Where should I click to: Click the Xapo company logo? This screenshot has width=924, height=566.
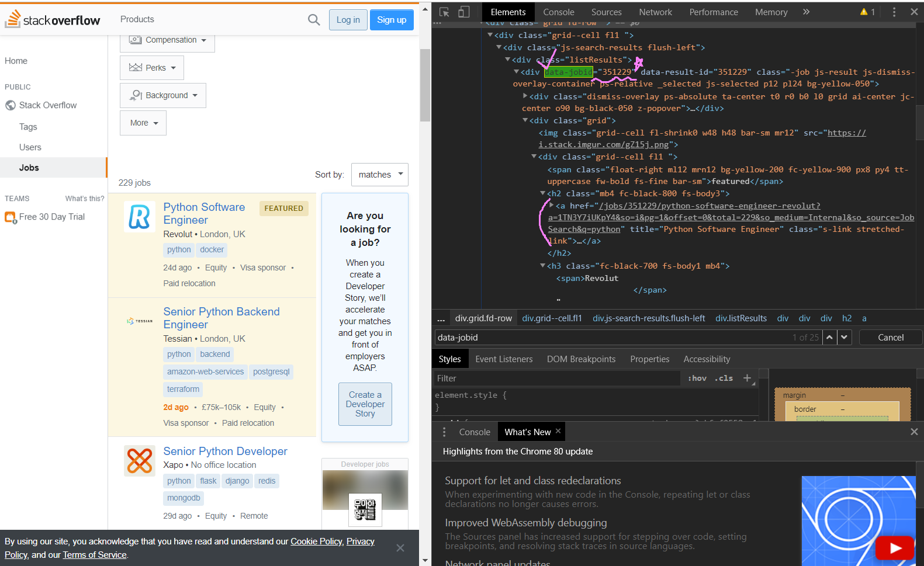[140, 461]
